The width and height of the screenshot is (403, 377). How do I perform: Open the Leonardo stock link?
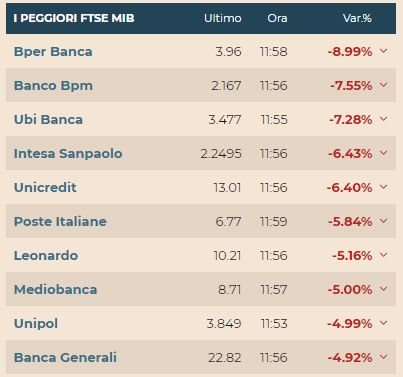[x=46, y=256]
